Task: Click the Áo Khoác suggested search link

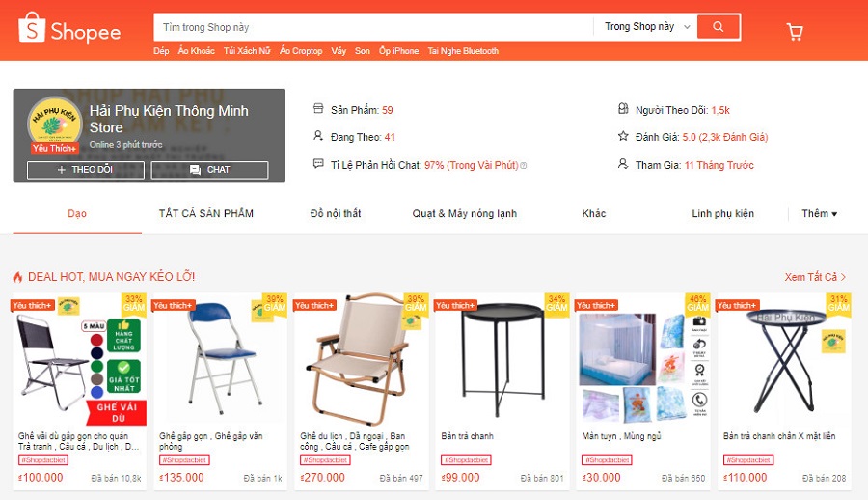Action: tap(196, 51)
